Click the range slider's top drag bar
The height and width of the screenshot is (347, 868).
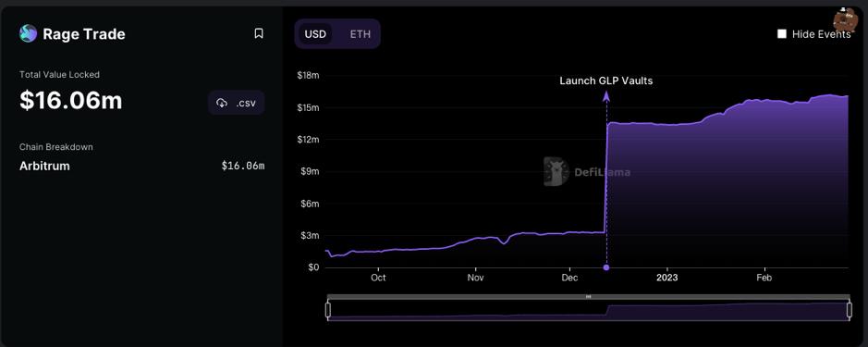pos(589,297)
